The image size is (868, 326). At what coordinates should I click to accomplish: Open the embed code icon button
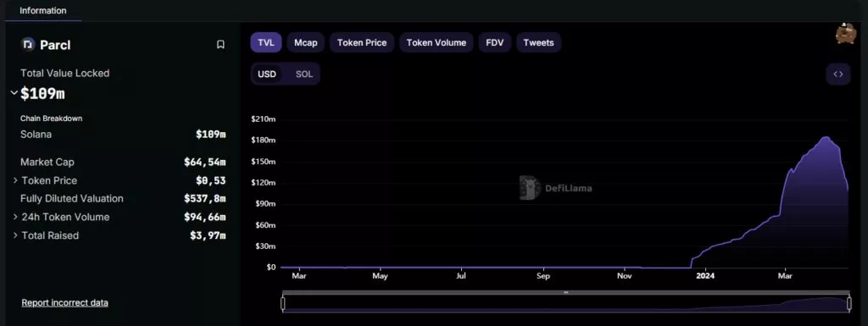(838, 74)
